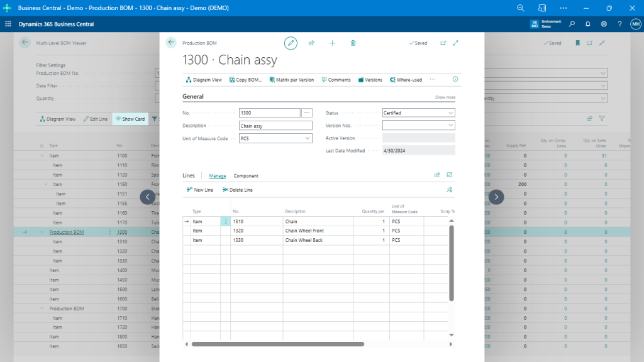Click the pencil edit icon on card
The width and height of the screenshot is (644, 362).
tap(291, 43)
